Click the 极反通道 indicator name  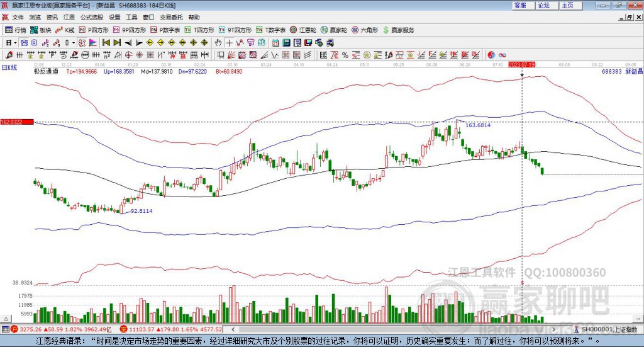click(46, 72)
